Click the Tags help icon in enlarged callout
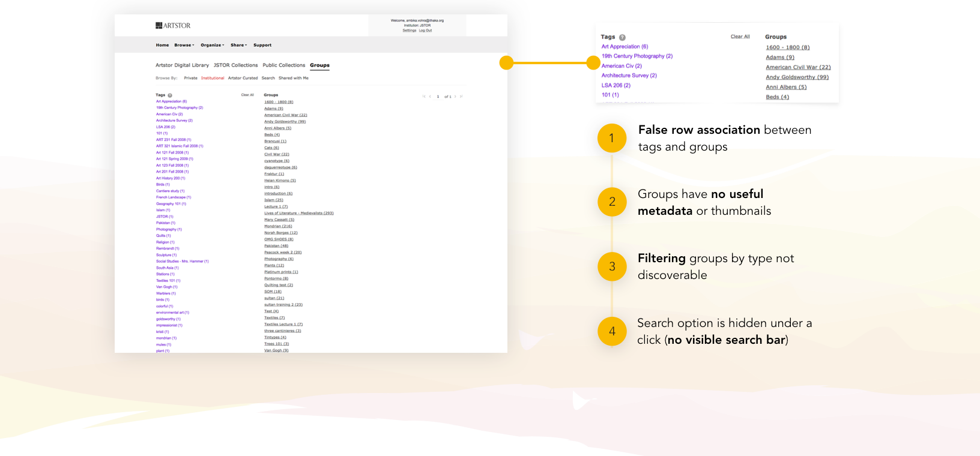Image resolution: width=980 pixels, height=456 pixels. pos(622,37)
